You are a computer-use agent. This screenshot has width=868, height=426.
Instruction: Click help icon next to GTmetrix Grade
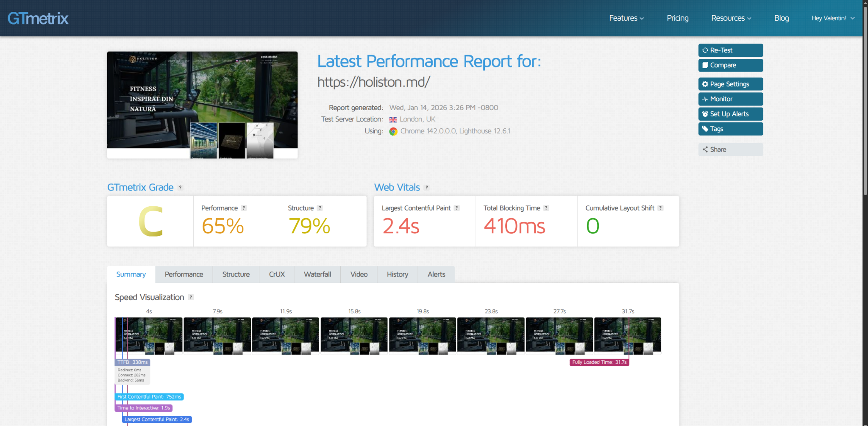180,188
